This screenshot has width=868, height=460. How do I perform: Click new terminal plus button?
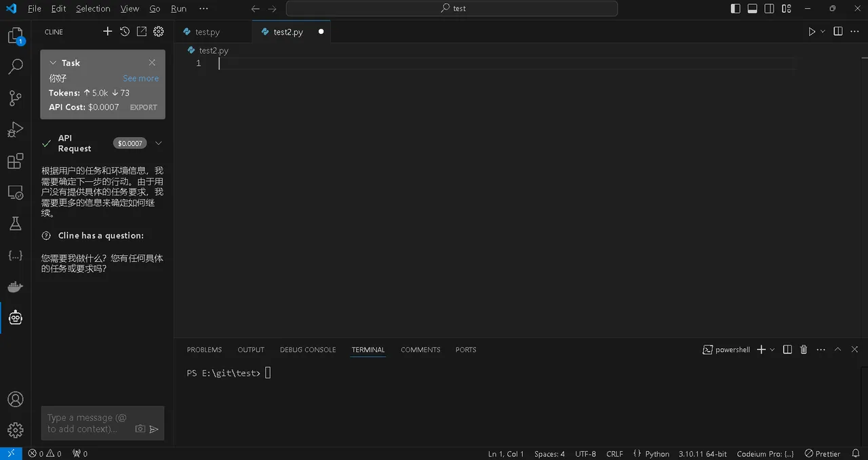tap(762, 349)
